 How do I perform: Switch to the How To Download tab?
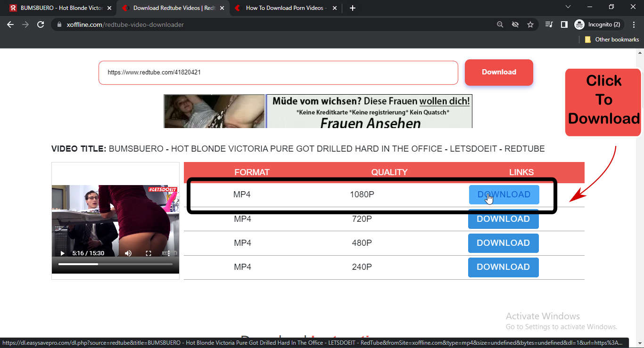(285, 8)
